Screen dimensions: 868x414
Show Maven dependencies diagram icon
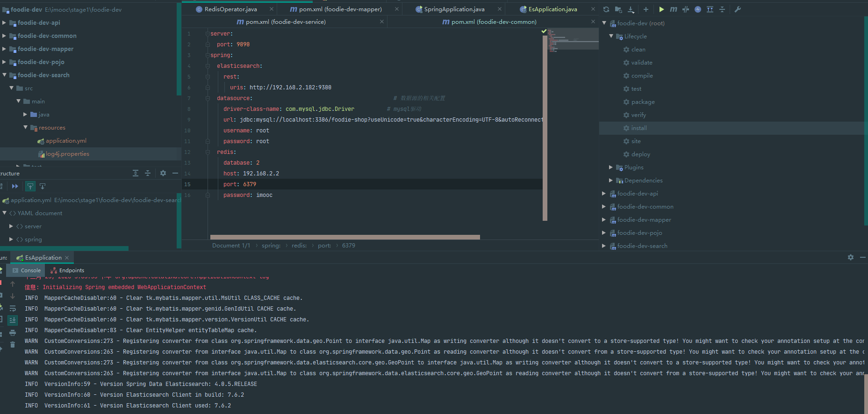coord(710,9)
